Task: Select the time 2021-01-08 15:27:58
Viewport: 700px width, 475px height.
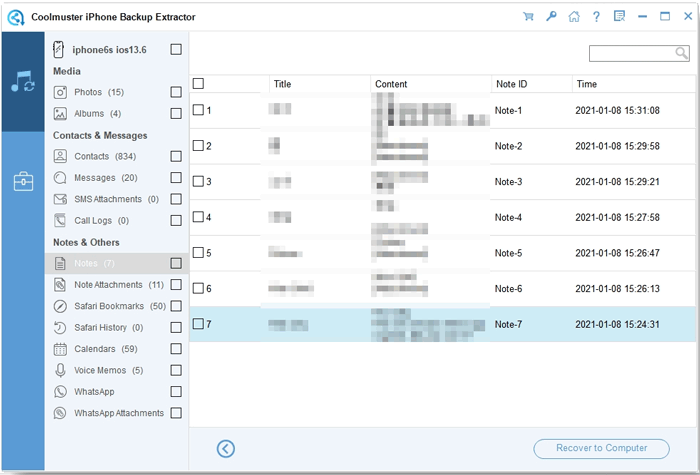Action: pyautogui.click(x=617, y=217)
